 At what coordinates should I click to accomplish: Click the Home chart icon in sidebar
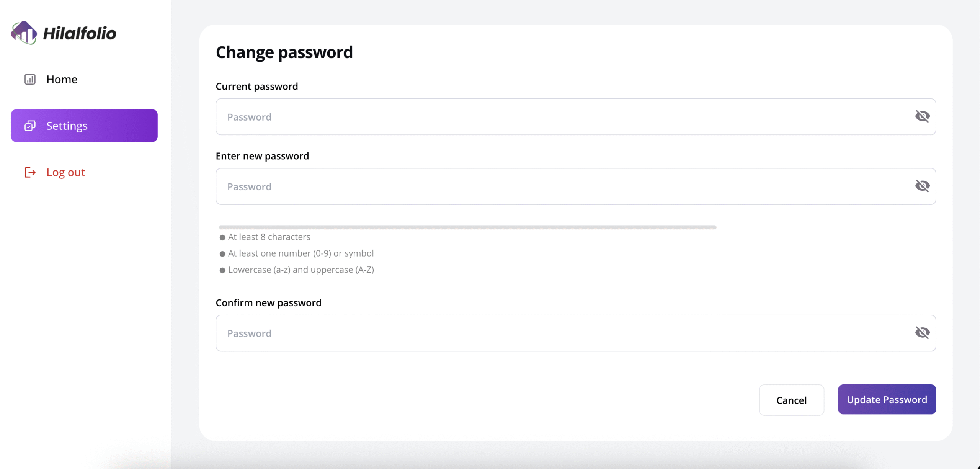coord(30,79)
